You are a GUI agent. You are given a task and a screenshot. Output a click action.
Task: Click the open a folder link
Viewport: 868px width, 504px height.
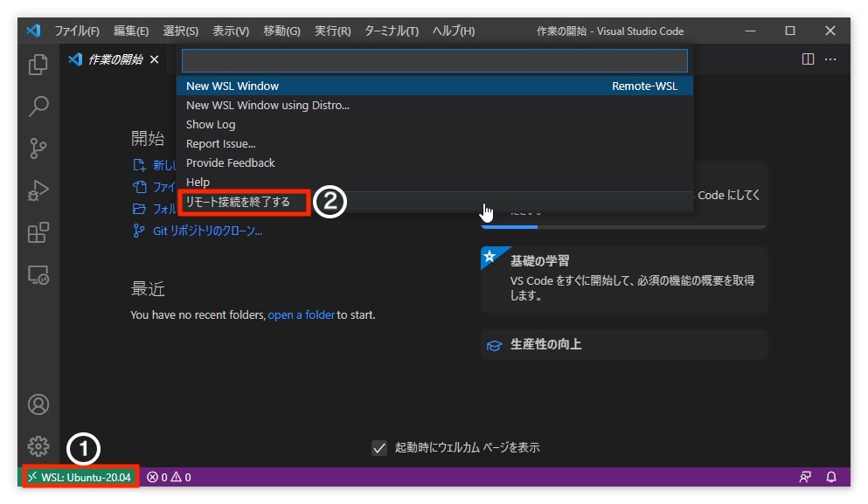(302, 314)
